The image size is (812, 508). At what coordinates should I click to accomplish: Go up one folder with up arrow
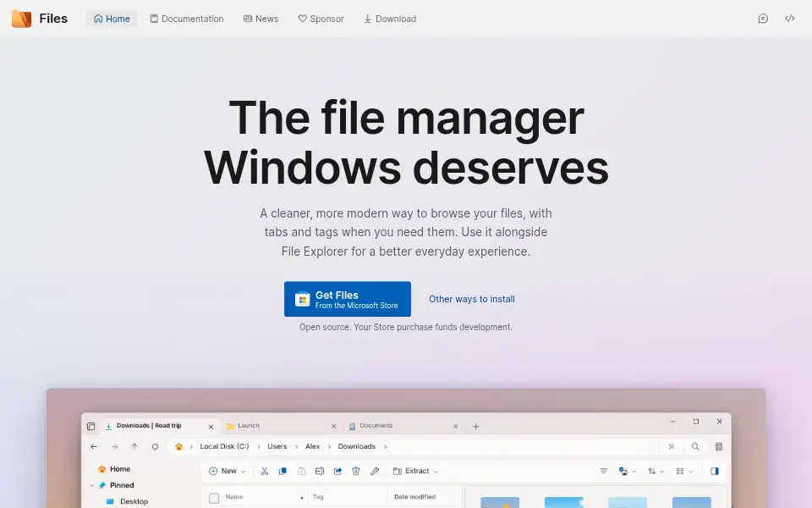(134, 446)
